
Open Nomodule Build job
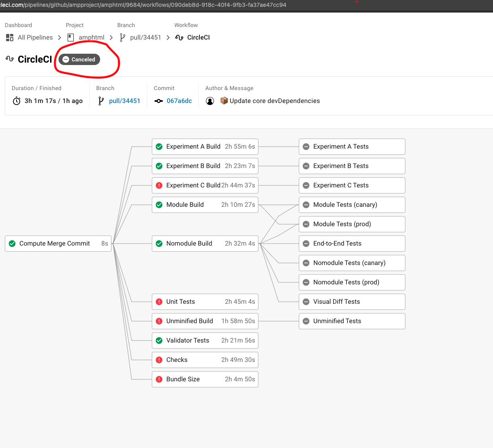point(205,244)
